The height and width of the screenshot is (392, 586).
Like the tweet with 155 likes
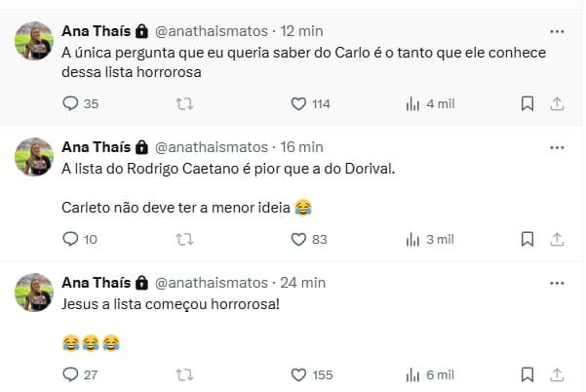(x=299, y=374)
